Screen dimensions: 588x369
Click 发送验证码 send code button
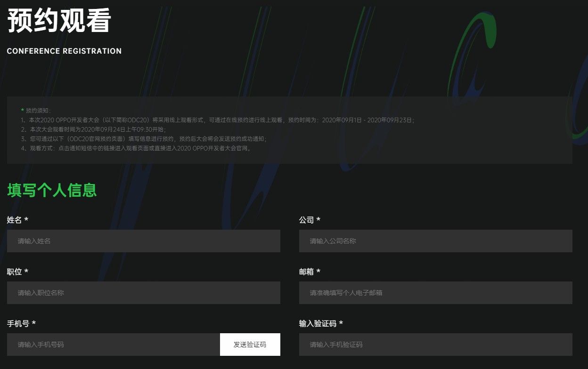click(250, 345)
